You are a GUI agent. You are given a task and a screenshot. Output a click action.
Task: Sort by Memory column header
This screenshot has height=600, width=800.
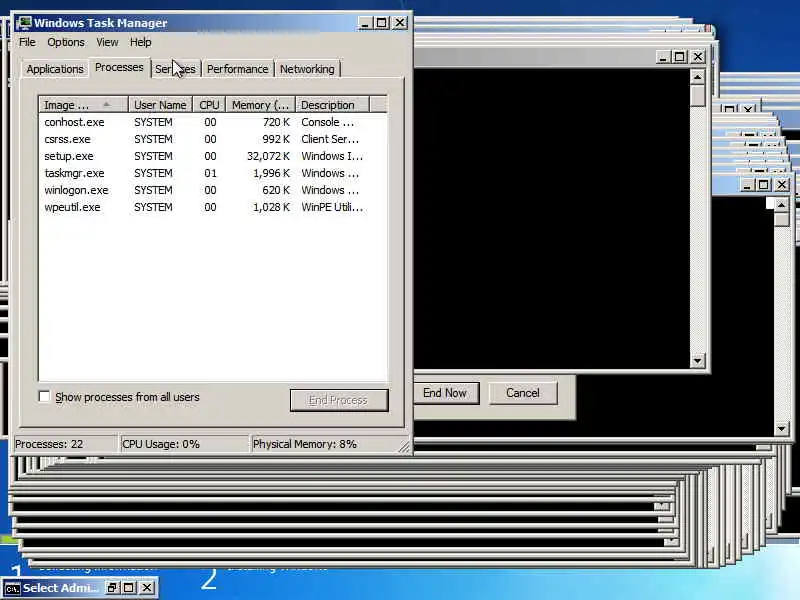(x=260, y=105)
